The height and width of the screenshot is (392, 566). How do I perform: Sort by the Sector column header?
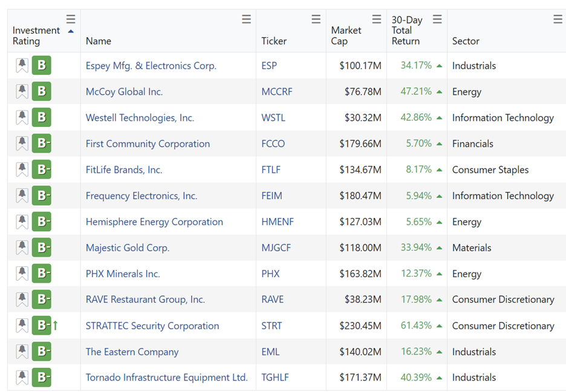[466, 40]
